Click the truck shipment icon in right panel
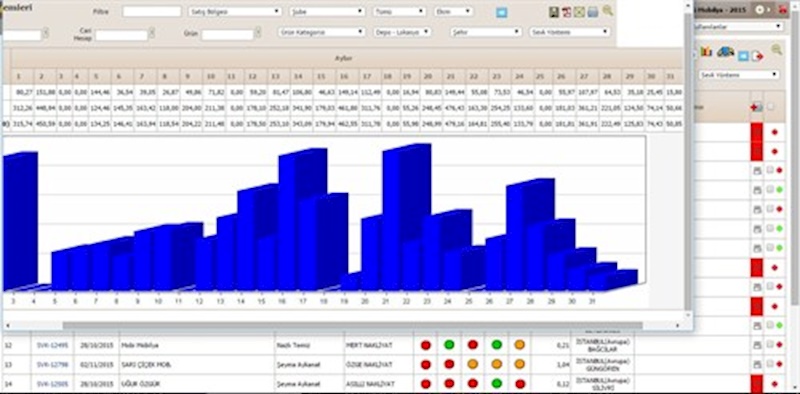Screen dimensions: 800x394 [725, 52]
